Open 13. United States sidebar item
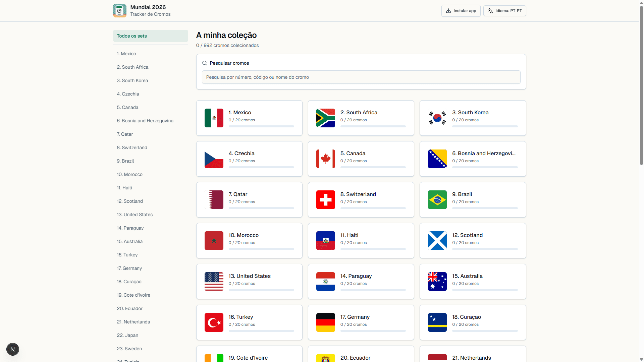Image resolution: width=644 pixels, height=362 pixels. 151,215
